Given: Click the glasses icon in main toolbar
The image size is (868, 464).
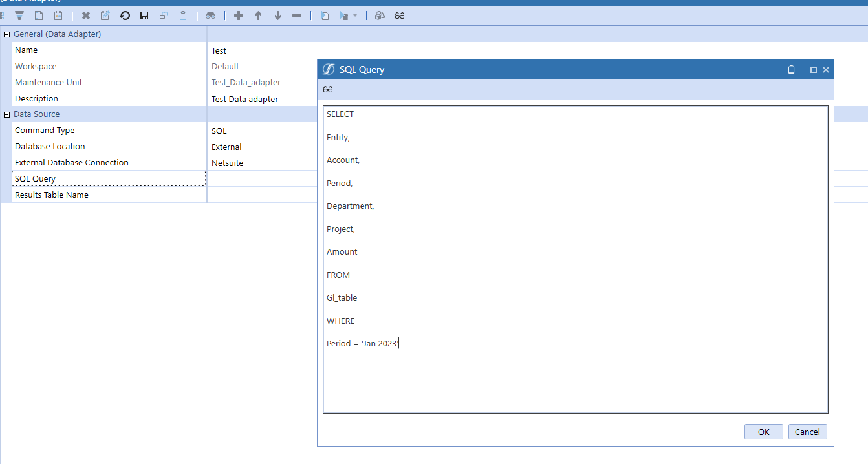Looking at the screenshot, I should (x=400, y=16).
